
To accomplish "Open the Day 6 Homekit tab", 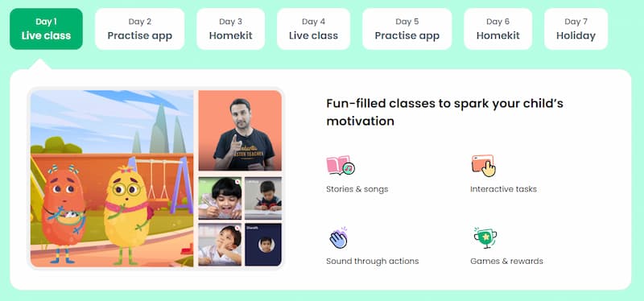I will point(497,29).
